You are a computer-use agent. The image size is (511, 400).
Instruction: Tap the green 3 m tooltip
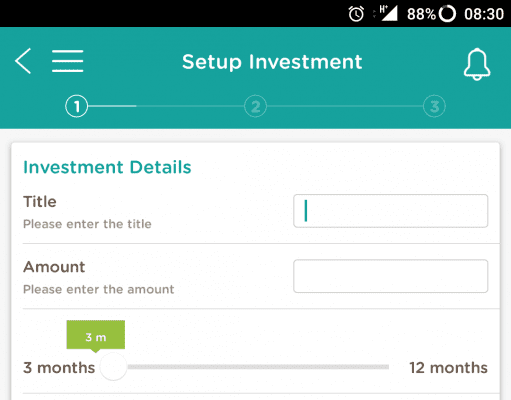click(96, 335)
